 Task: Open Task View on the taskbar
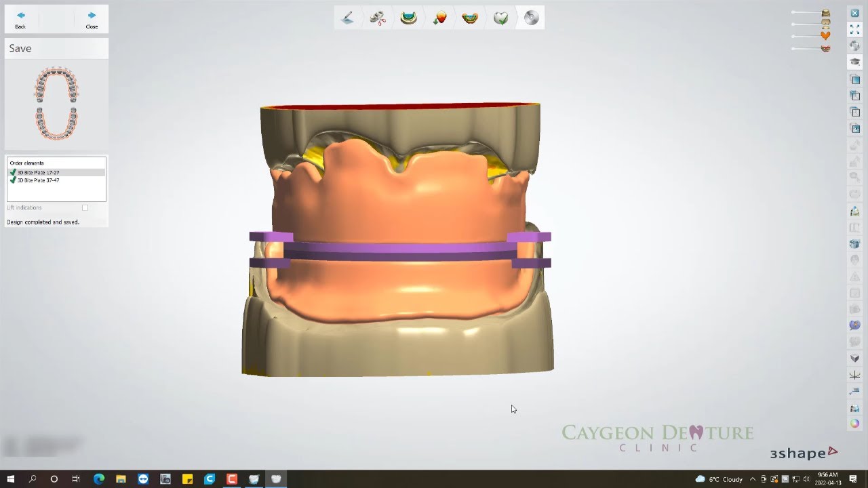[x=76, y=479]
